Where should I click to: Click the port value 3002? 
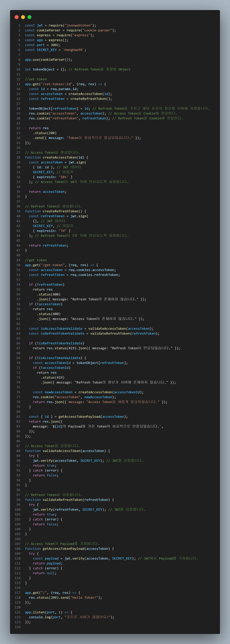tap(55, 45)
